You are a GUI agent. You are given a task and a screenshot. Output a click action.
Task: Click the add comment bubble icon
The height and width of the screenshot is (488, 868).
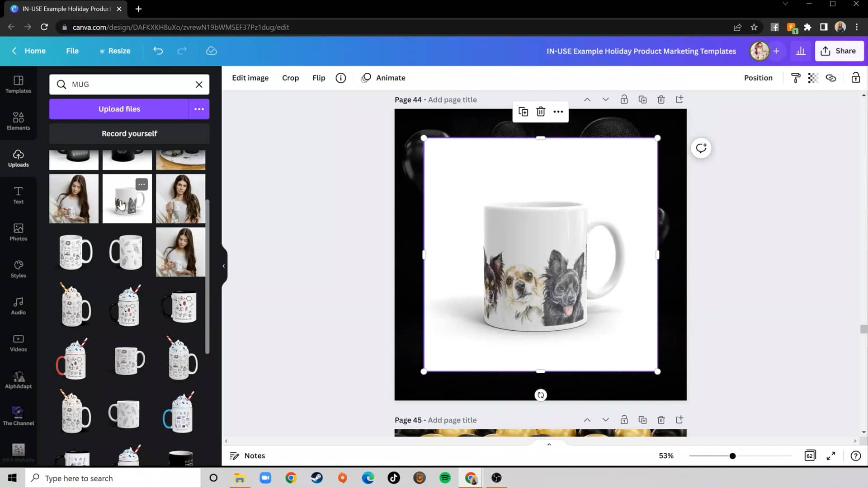click(x=701, y=148)
